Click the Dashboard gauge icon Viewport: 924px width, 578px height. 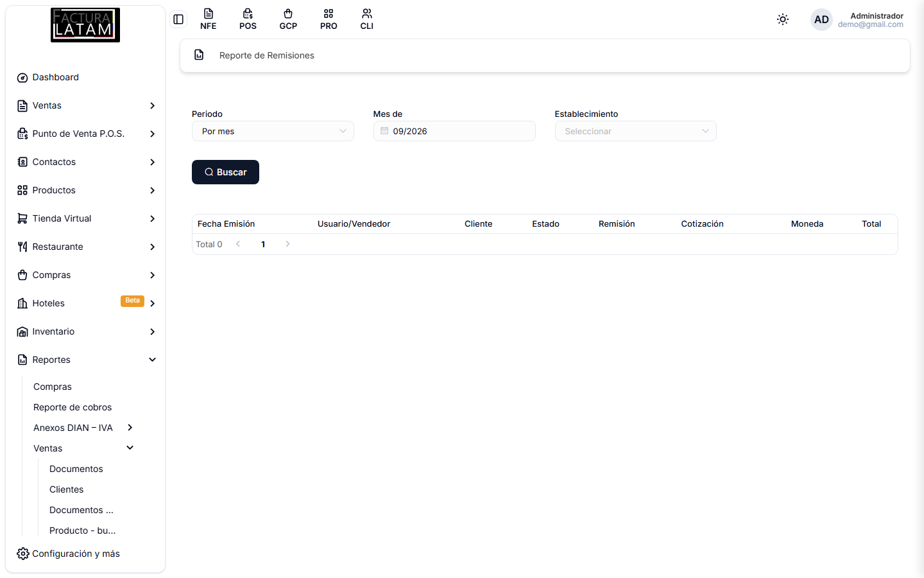(x=22, y=78)
